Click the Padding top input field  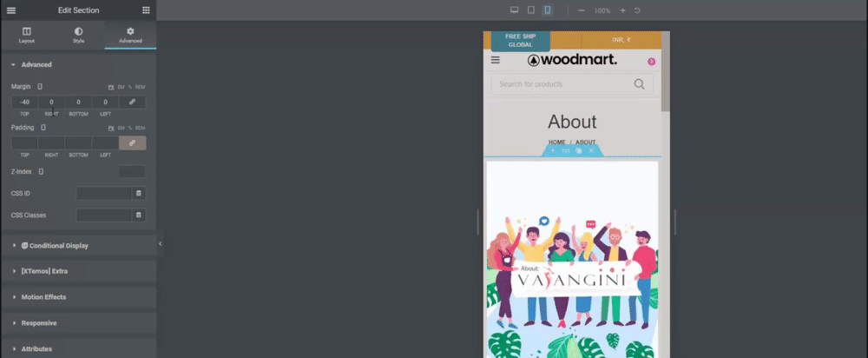(x=24, y=143)
